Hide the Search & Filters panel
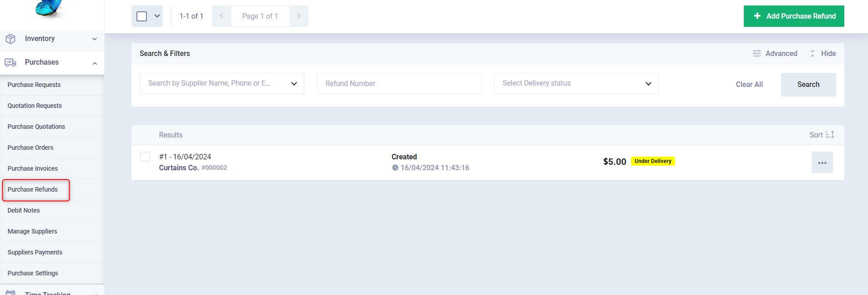The height and width of the screenshot is (295, 868). pos(823,54)
